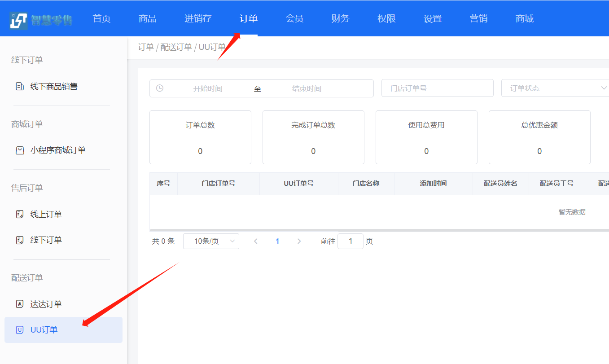Select UU订单 in sidebar

(63, 330)
